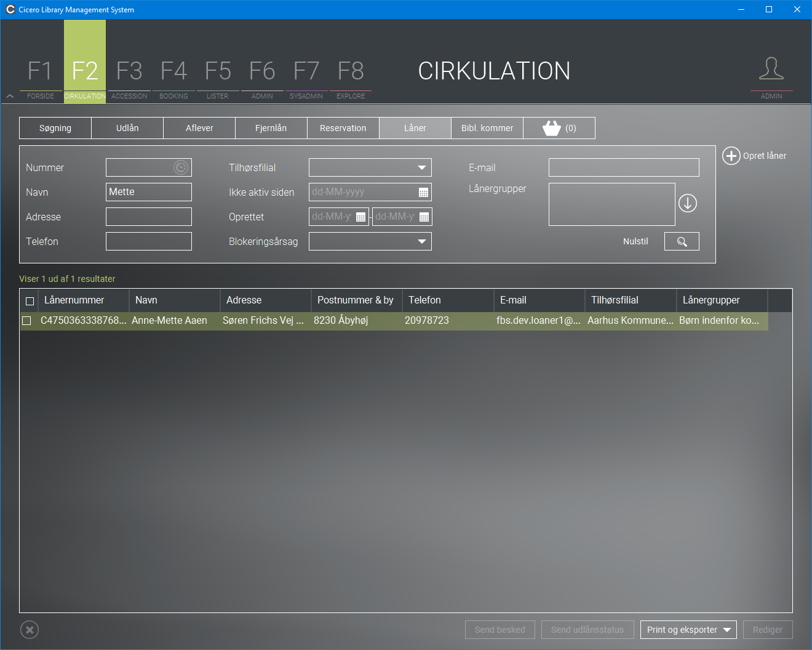Click the admin user profile icon
This screenshot has width=812, height=650.
point(771,69)
